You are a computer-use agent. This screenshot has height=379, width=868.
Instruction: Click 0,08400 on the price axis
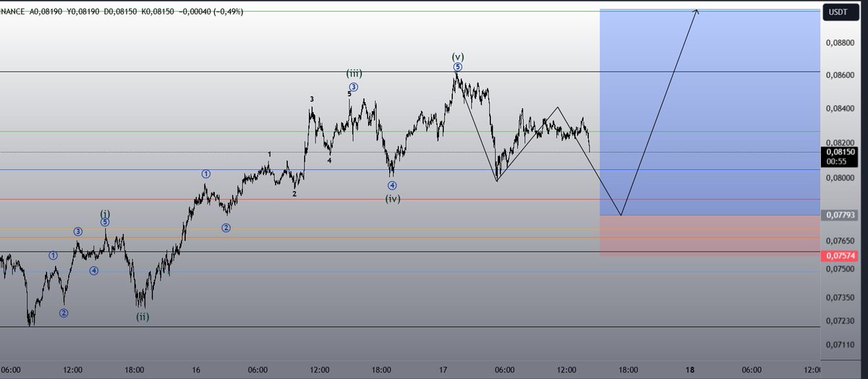[x=840, y=108]
